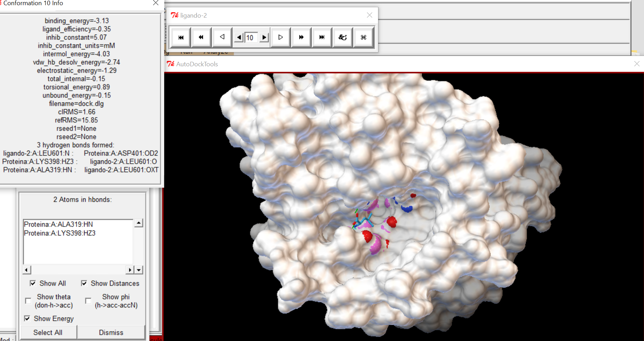Click fast forward button in conformation player
Screen dimensions: 644x341
pos(301,37)
